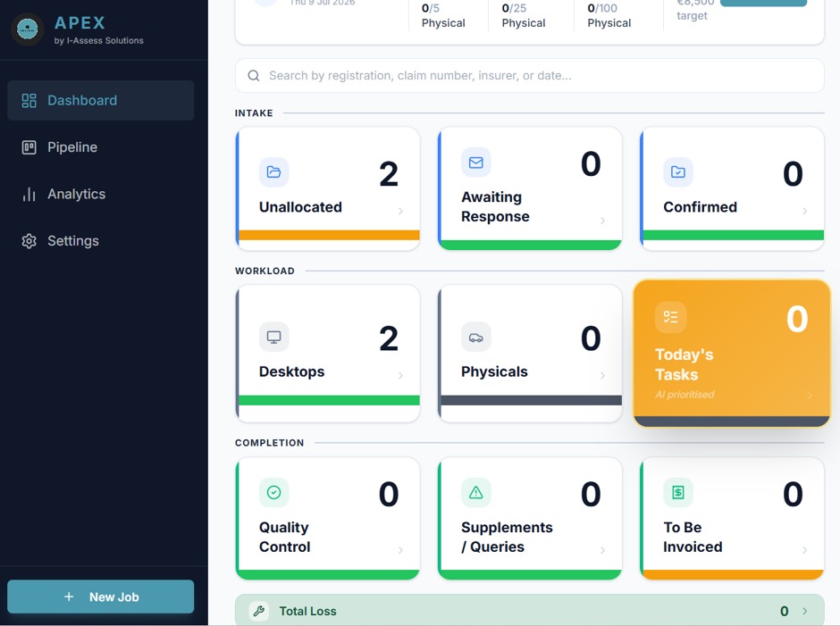Screen dimensions: 840x626
Task: Click the To Be Invoiced label
Action: pyautogui.click(x=693, y=537)
